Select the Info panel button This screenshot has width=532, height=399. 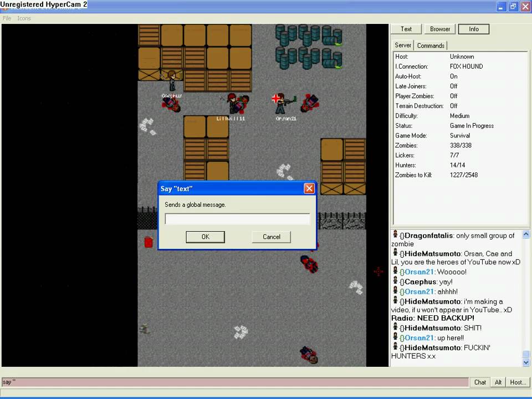click(x=474, y=29)
